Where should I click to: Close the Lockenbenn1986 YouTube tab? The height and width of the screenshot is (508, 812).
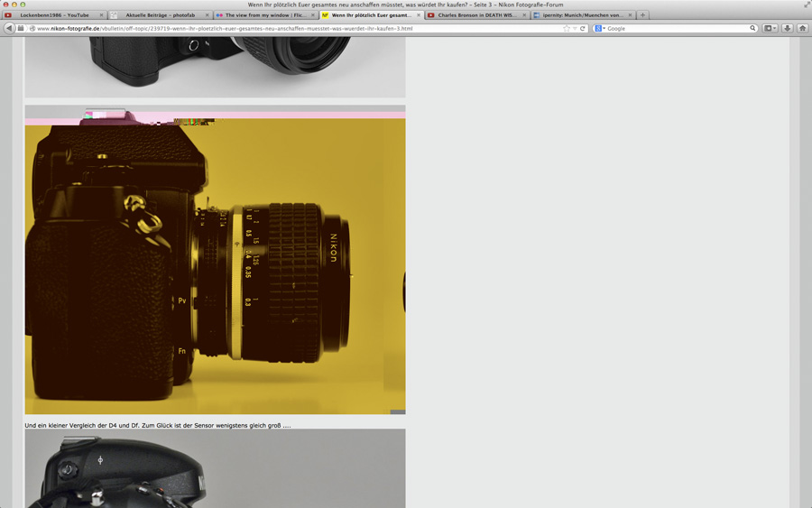click(101, 15)
